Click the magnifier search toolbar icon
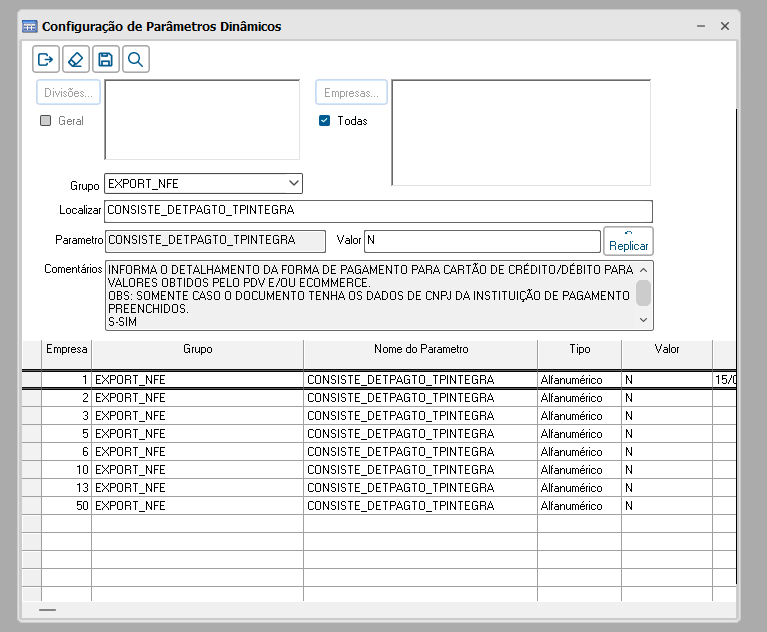This screenshot has width=767, height=632. 135,60
